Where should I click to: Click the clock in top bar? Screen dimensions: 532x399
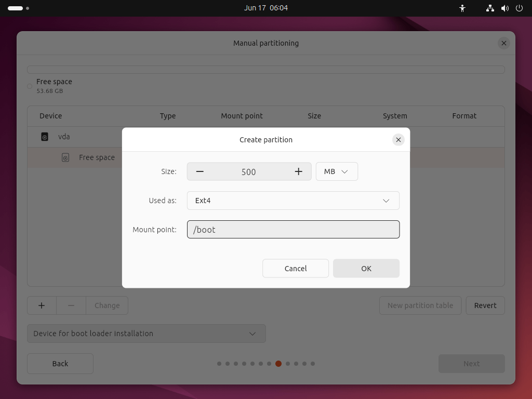(266, 8)
